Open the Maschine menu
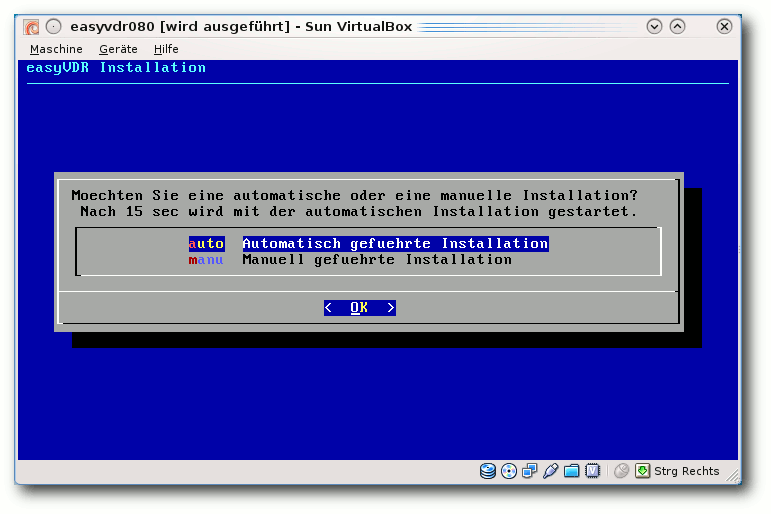 coord(56,49)
